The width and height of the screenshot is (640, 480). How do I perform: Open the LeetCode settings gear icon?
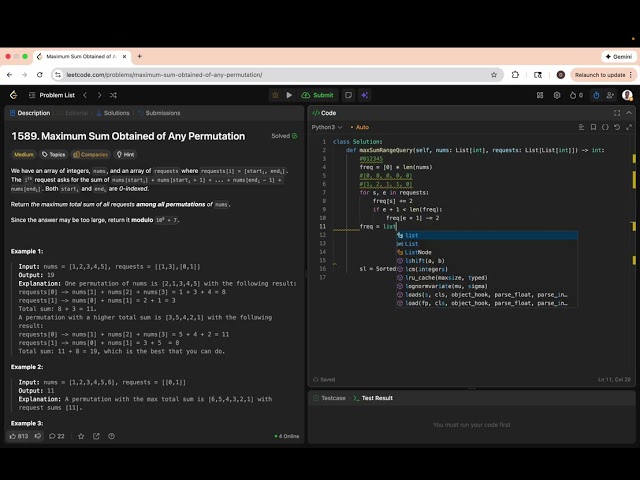(555, 95)
